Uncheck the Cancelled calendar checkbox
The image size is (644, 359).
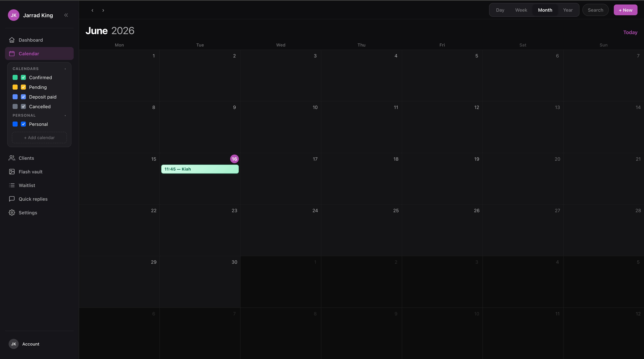pyautogui.click(x=23, y=107)
